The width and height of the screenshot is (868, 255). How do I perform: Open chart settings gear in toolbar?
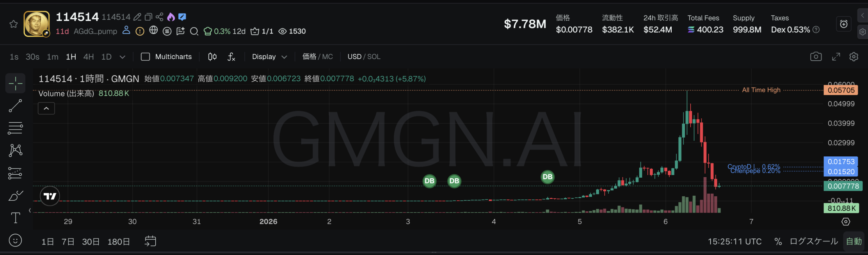(x=854, y=57)
